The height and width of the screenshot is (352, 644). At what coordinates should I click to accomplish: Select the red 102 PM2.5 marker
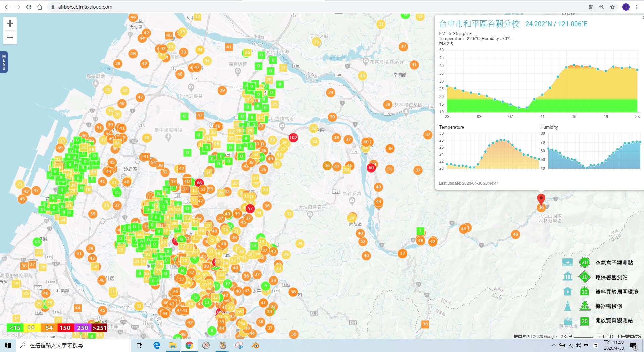[x=293, y=137]
